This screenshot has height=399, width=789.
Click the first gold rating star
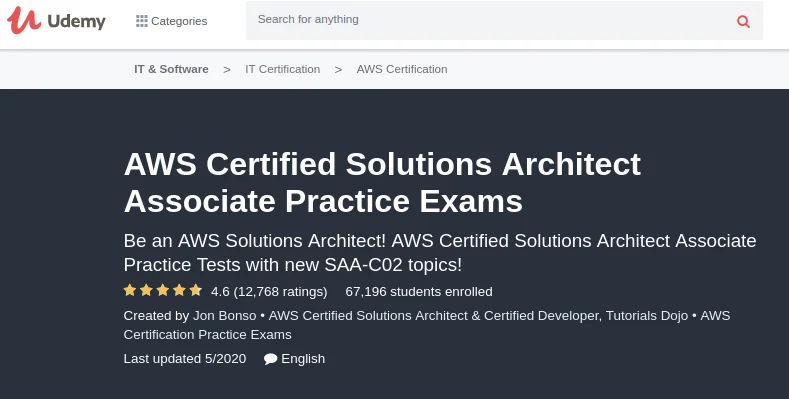pyautogui.click(x=130, y=290)
